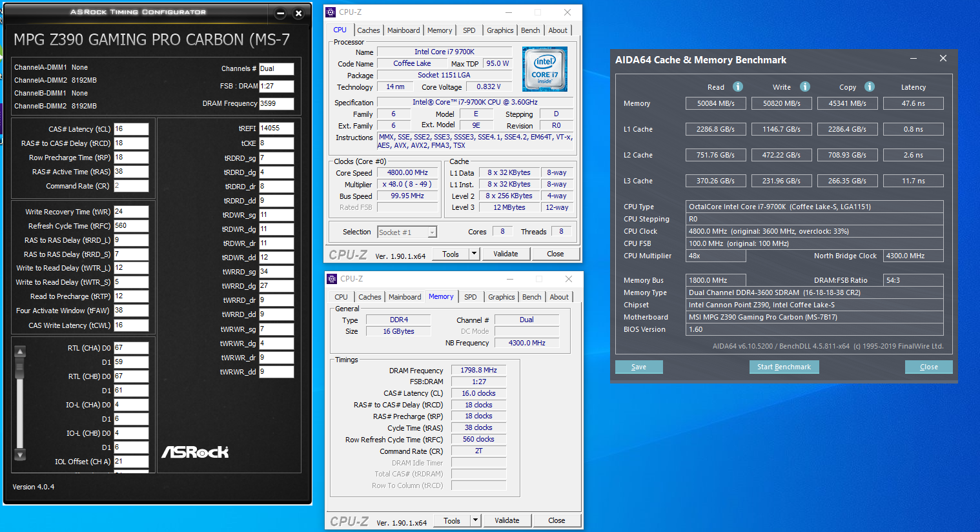Click the DRAM Frequency field showing 3599
The width and height of the screenshot is (980, 532).
[276, 103]
